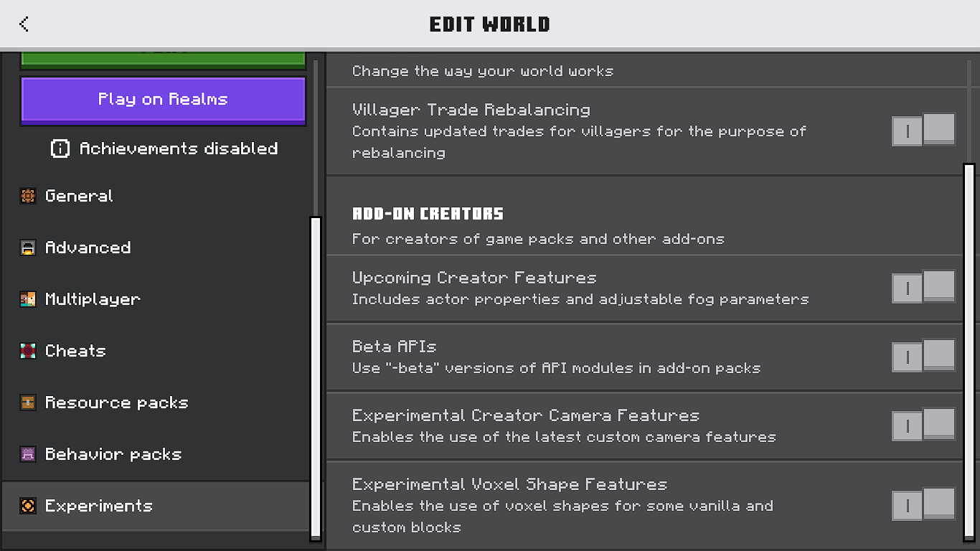Click 'Includes actor properties' description text
This screenshot has width=980, height=551.
[580, 299]
